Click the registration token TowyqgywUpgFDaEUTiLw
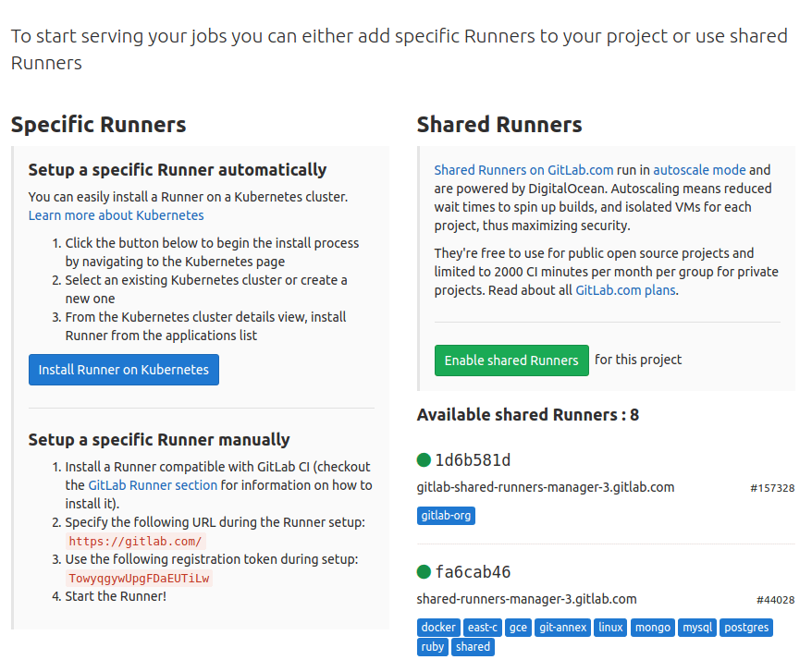This screenshot has height=672, width=812. pyautogui.click(x=139, y=579)
